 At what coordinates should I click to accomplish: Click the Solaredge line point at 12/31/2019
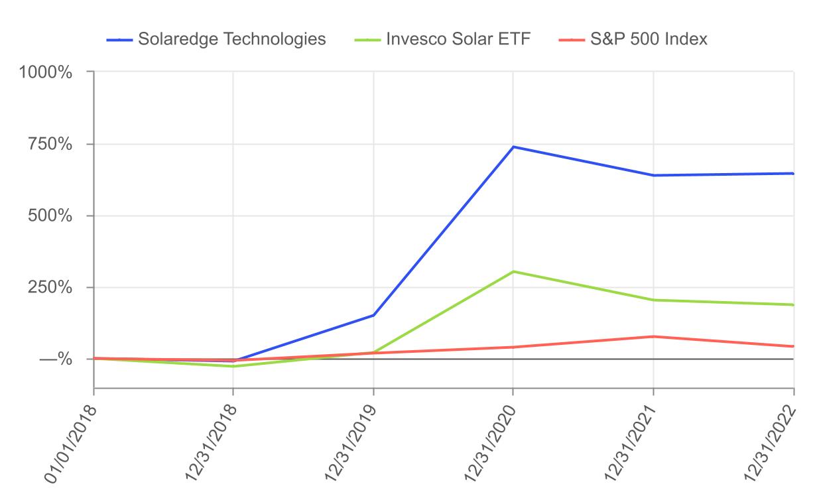pyautogui.click(x=373, y=315)
